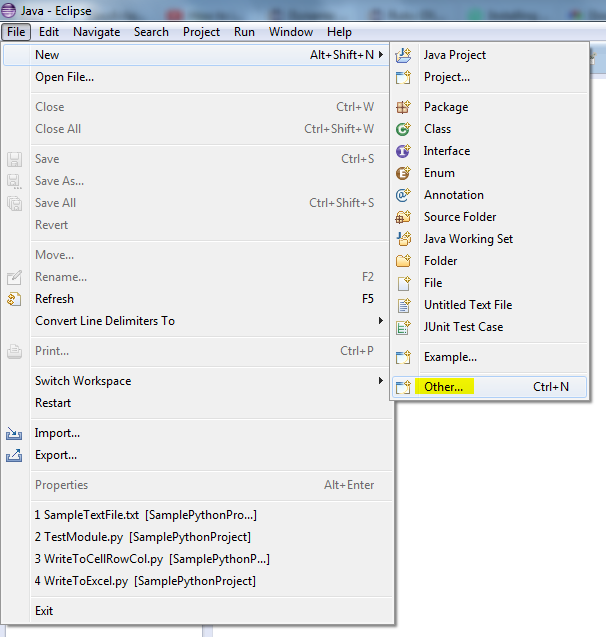The height and width of the screenshot is (637, 606).
Task: Select Untitled Text File label
Action: tap(468, 305)
